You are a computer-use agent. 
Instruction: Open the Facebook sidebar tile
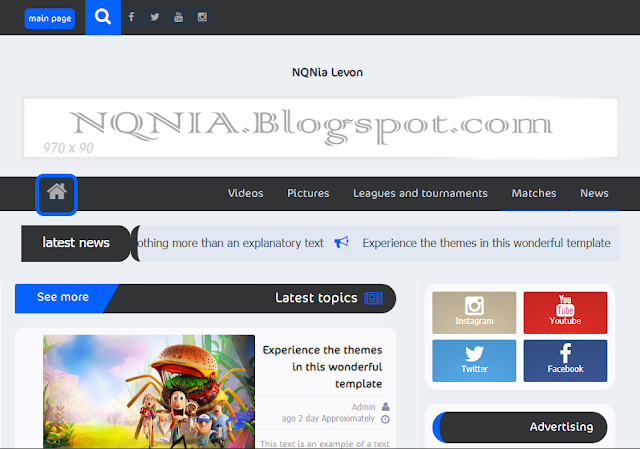pyautogui.click(x=565, y=361)
